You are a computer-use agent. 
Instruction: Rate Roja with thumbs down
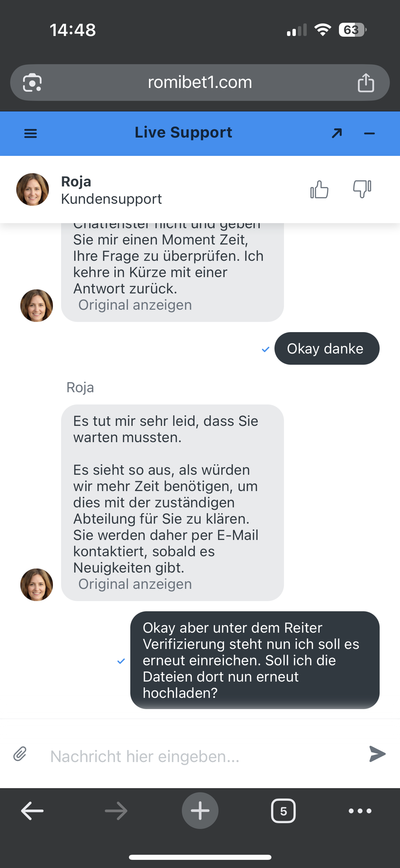(362, 189)
